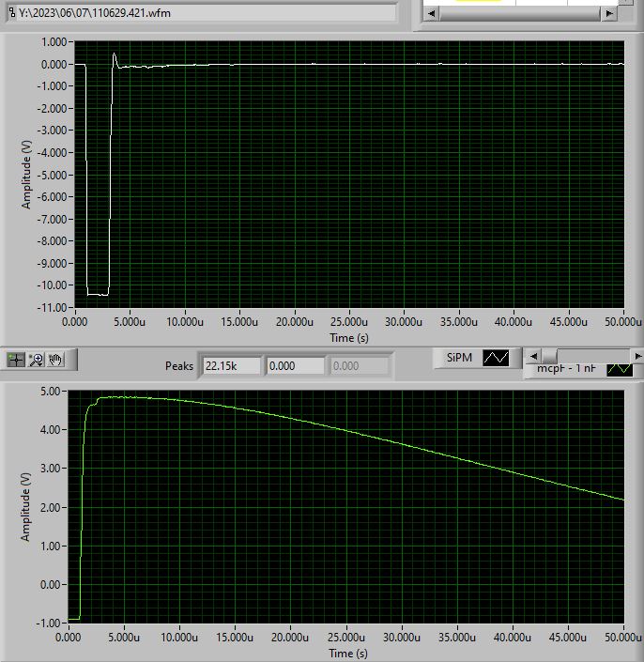Click the plot legend scrollbar thumb
644x662 pixels.
tap(549, 356)
